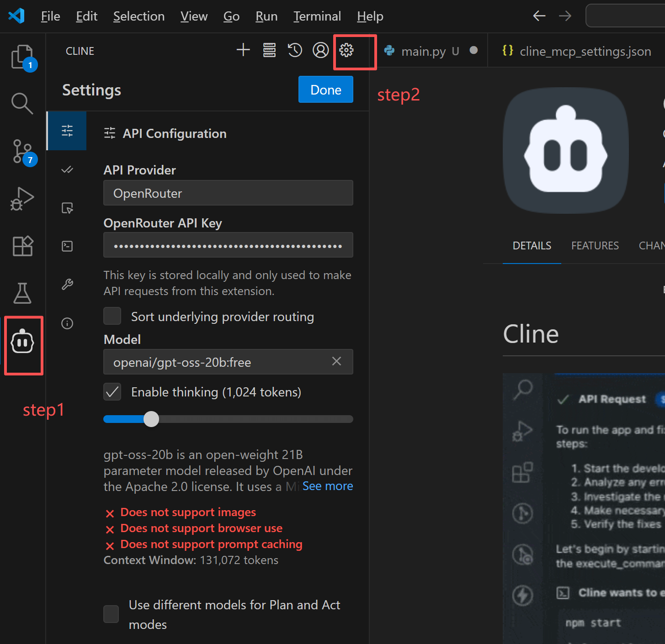Select the browser settings section icon

click(x=67, y=208)
